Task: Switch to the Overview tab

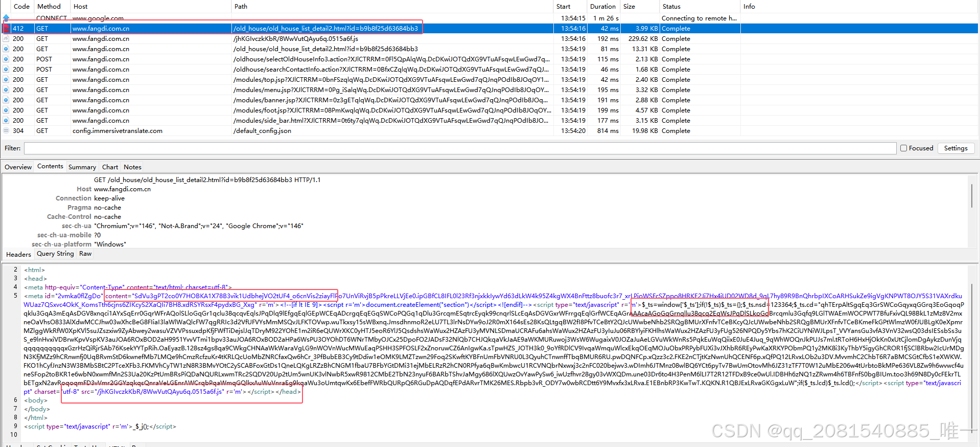Action: click(x=18, y=167)
